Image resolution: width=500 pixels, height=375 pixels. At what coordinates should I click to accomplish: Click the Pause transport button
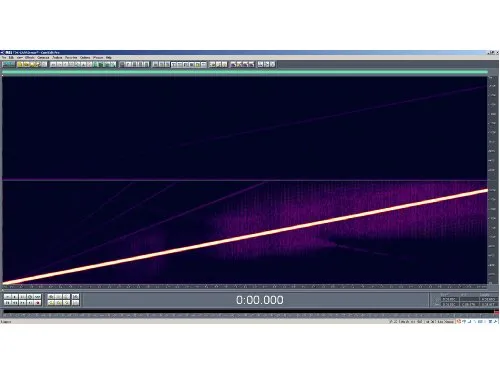click(x=22, y=296)
